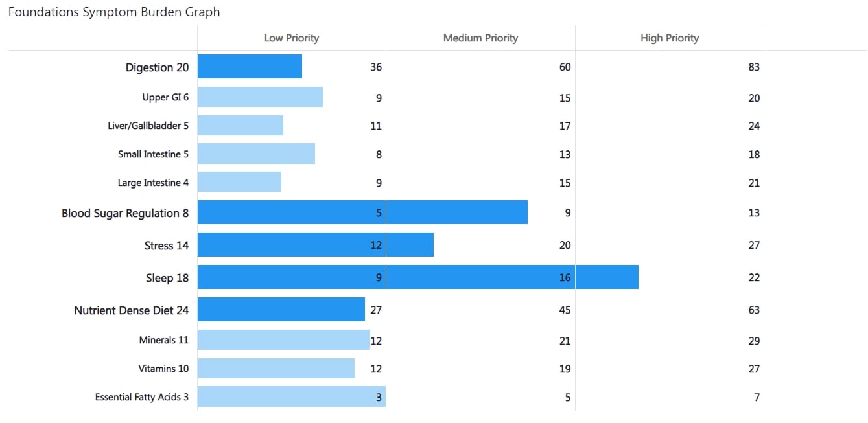Click the Digestion dark blue bar

[250, 67]
